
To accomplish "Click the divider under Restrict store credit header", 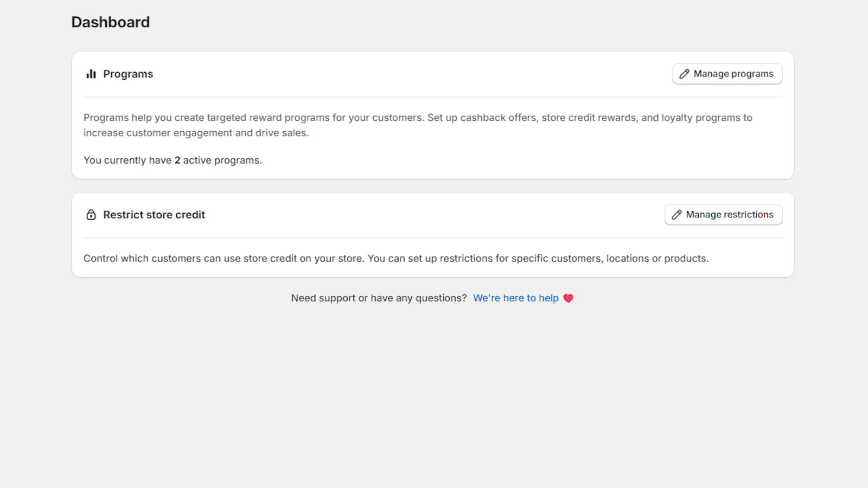I will click(433, 237).
